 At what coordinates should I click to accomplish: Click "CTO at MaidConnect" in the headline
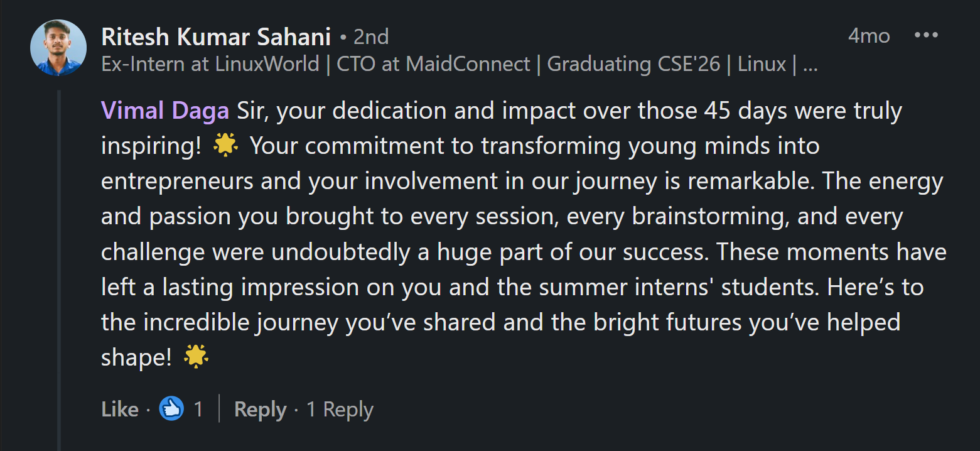(x=434, y=64)
